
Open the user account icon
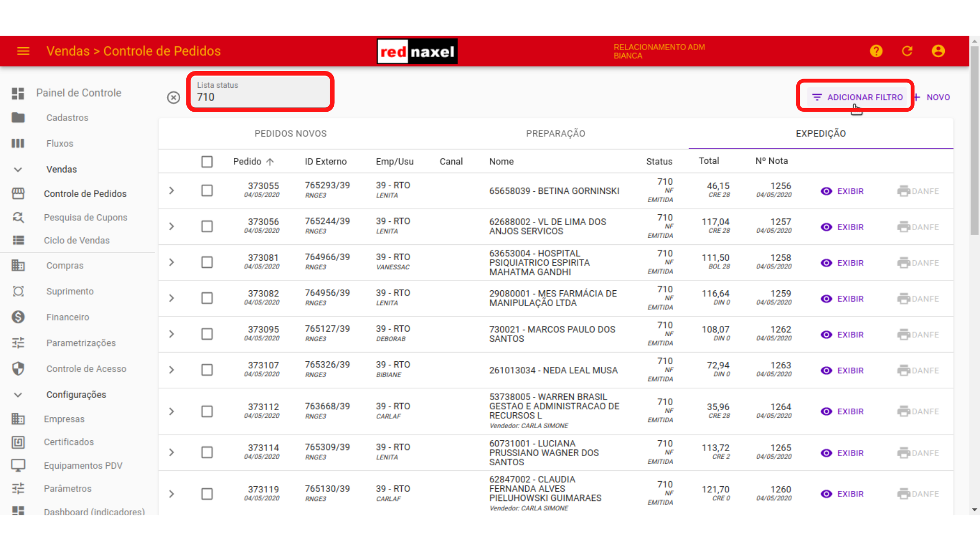(x=938, y=51)
